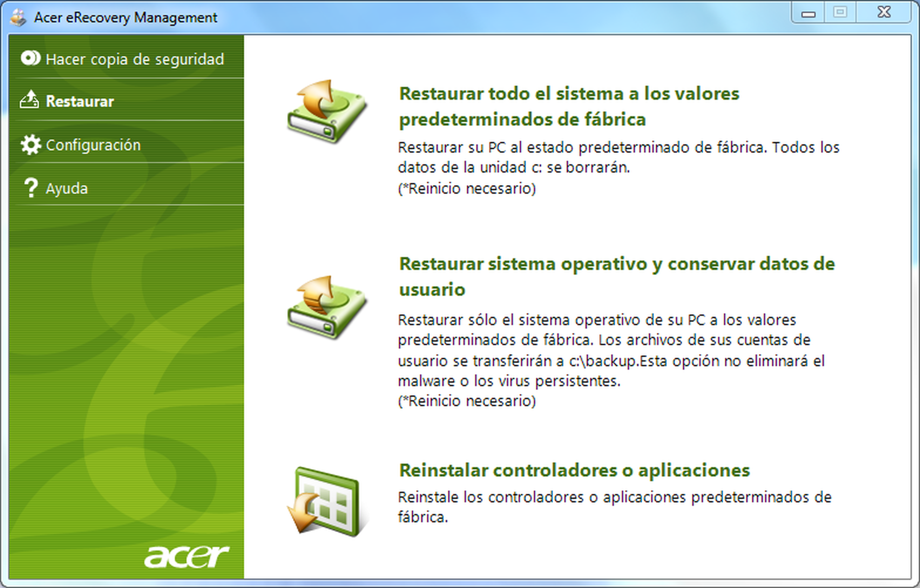Click the disc backup icon in sidebar
This screenshot has height=588, width=920.
(30, 58)
